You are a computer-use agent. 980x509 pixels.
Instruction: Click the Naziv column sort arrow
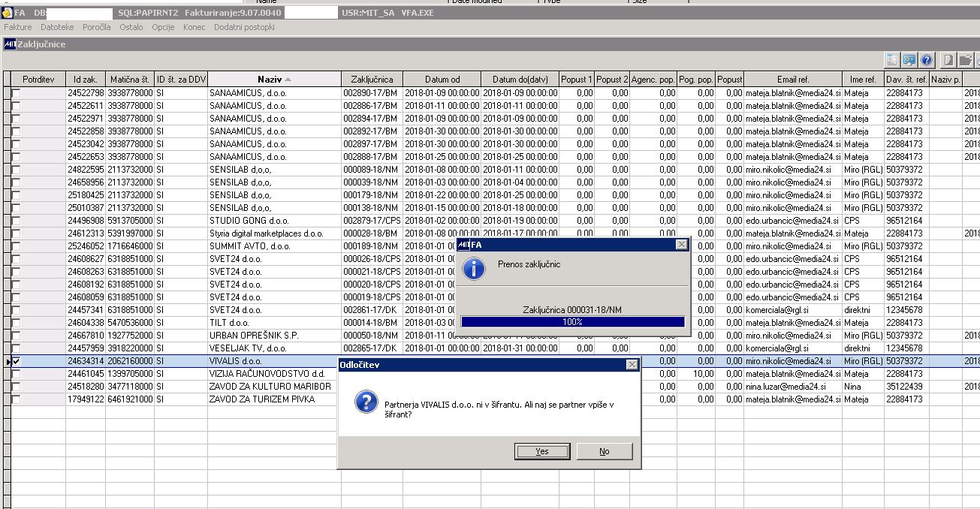click(x=288, y=79)
